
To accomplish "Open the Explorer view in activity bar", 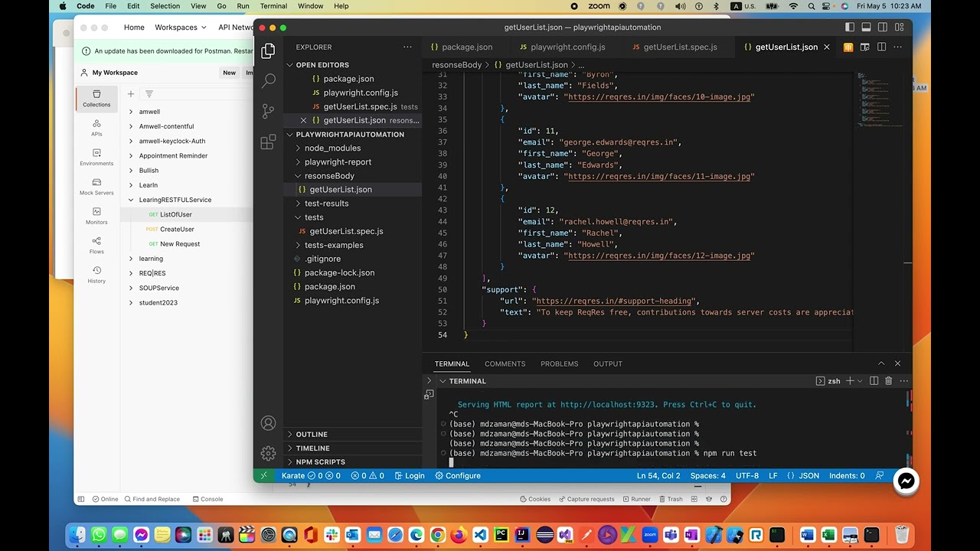I will coord(268,51).
